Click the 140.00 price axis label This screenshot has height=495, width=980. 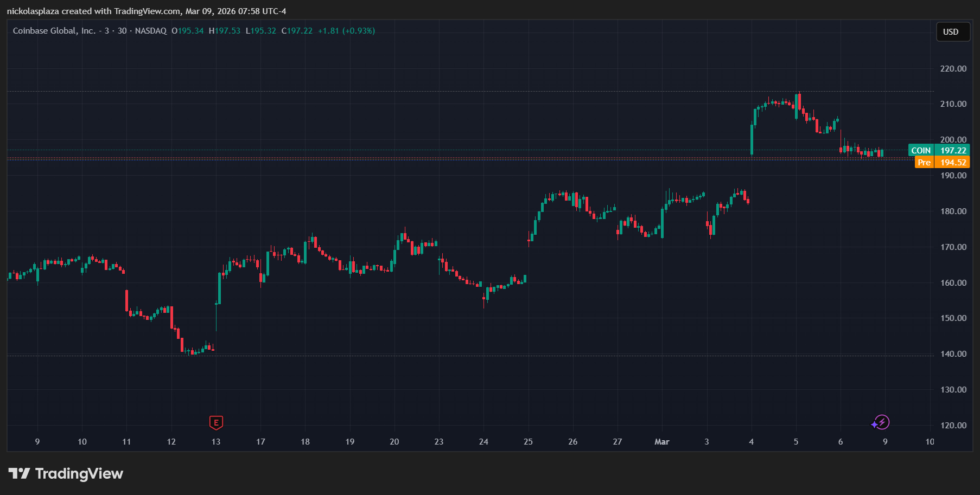953,354
